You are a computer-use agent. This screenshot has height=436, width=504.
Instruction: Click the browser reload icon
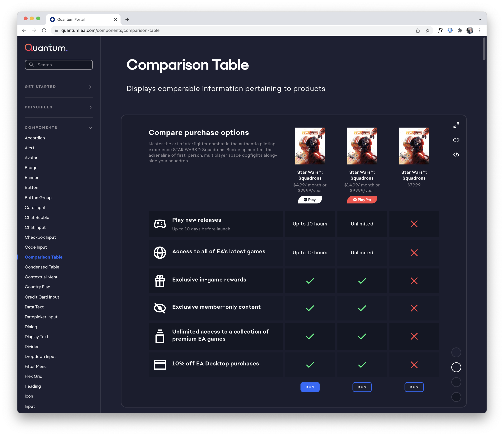click(x=44, y=30)
